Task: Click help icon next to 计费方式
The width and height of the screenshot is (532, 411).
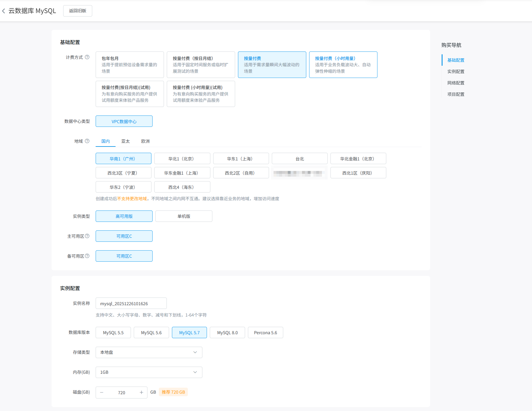Action: [x=87, y=57]
